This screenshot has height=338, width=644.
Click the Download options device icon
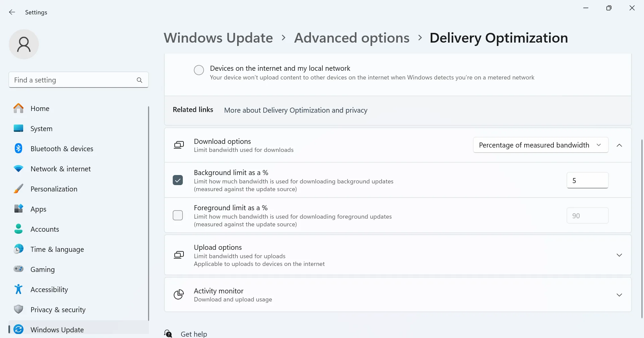(179, 145)
